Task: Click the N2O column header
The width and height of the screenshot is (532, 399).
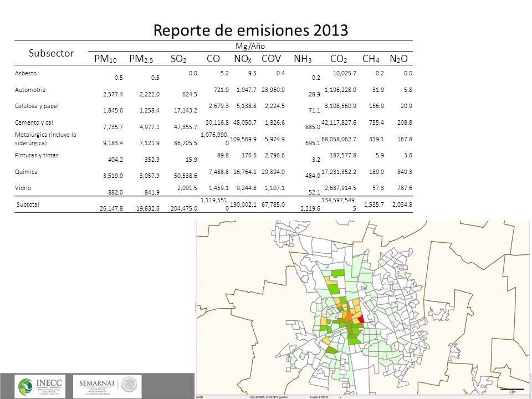Action: click(398, 59)
